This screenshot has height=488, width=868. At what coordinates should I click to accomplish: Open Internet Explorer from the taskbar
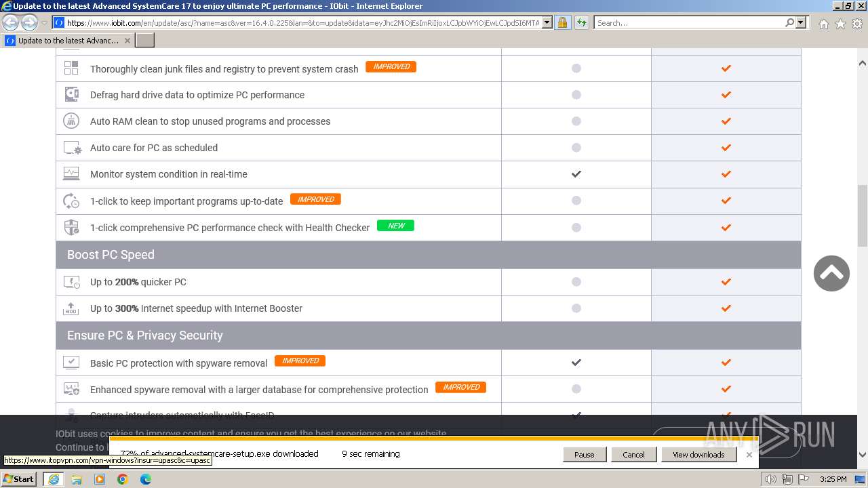[53, 479]
